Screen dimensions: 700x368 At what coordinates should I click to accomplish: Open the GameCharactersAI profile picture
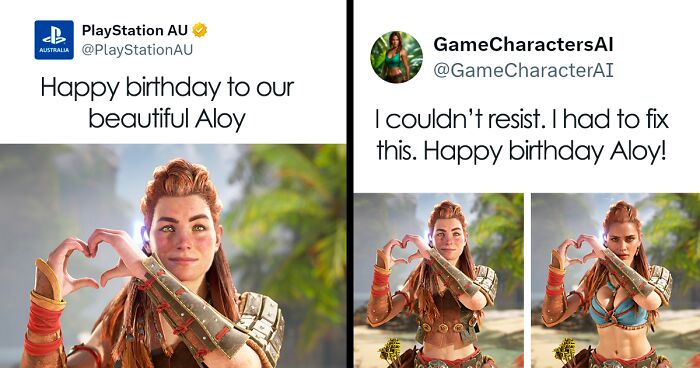pos(396,57)
